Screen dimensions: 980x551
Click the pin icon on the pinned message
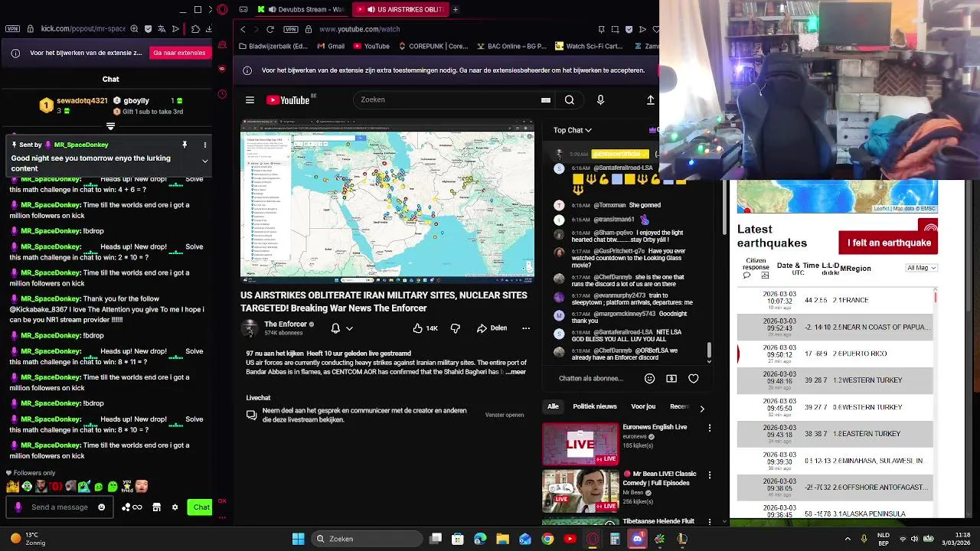point(185,145)
